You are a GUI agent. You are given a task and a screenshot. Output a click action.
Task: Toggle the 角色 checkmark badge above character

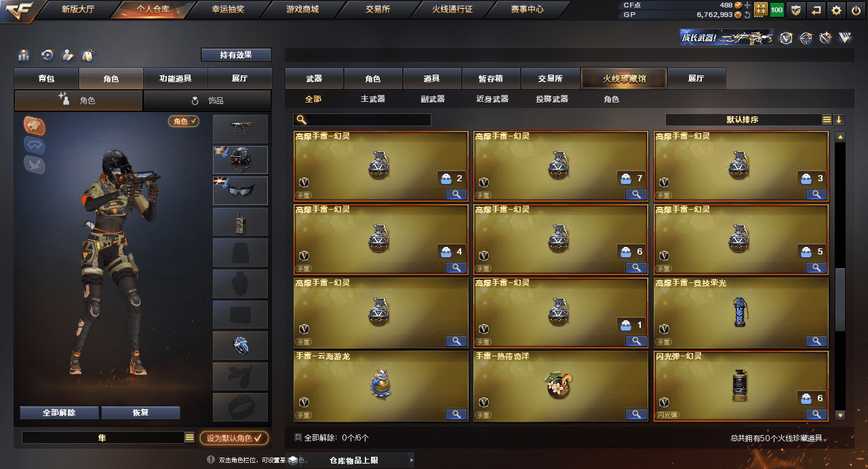[184, 121]
